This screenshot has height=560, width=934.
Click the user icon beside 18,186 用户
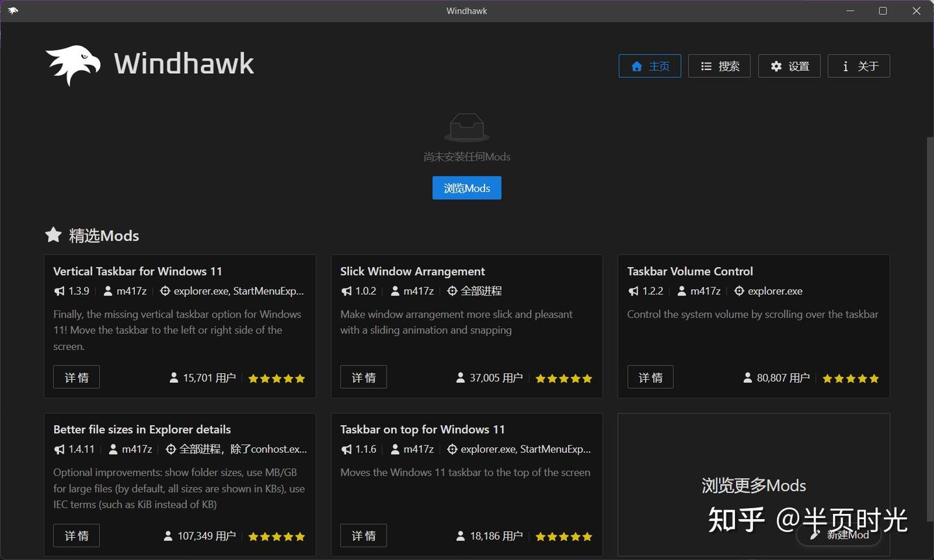click(461, 536)
